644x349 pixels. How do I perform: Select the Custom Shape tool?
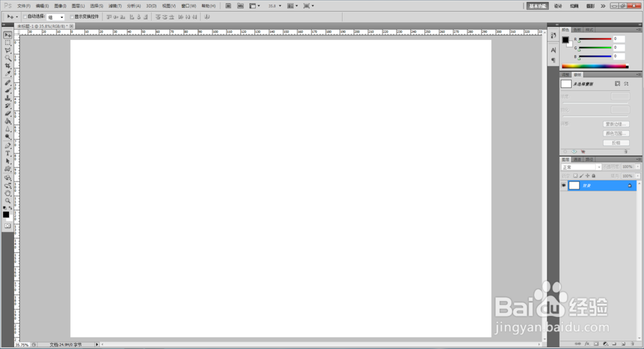7,169
